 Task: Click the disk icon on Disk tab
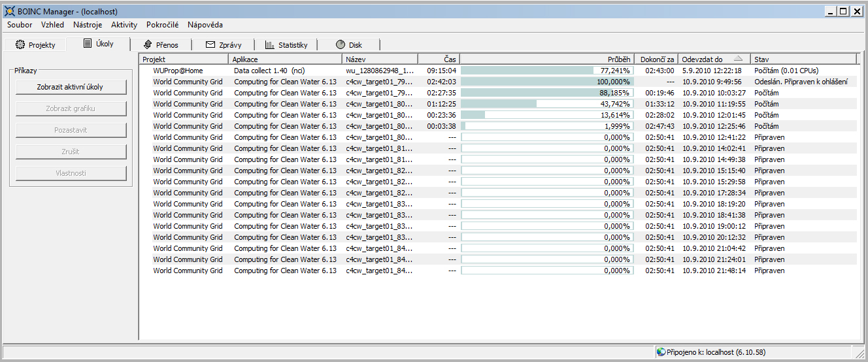tap(340, 45)
